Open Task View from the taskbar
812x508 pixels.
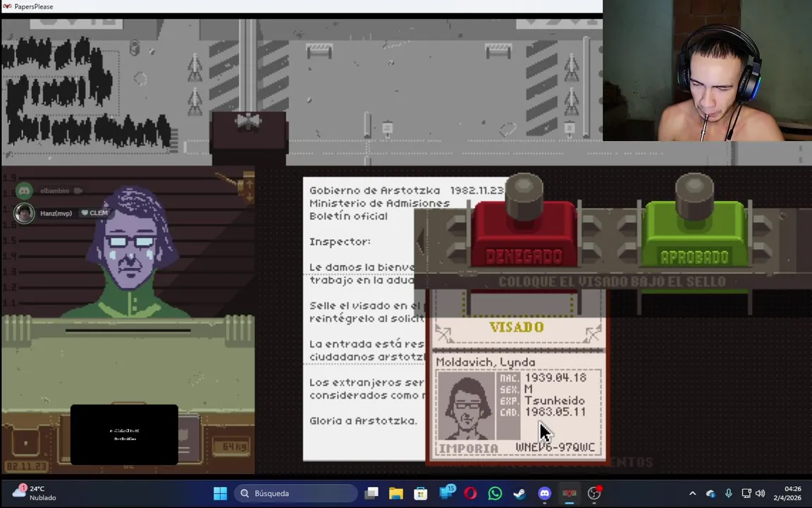pos(371,493)
